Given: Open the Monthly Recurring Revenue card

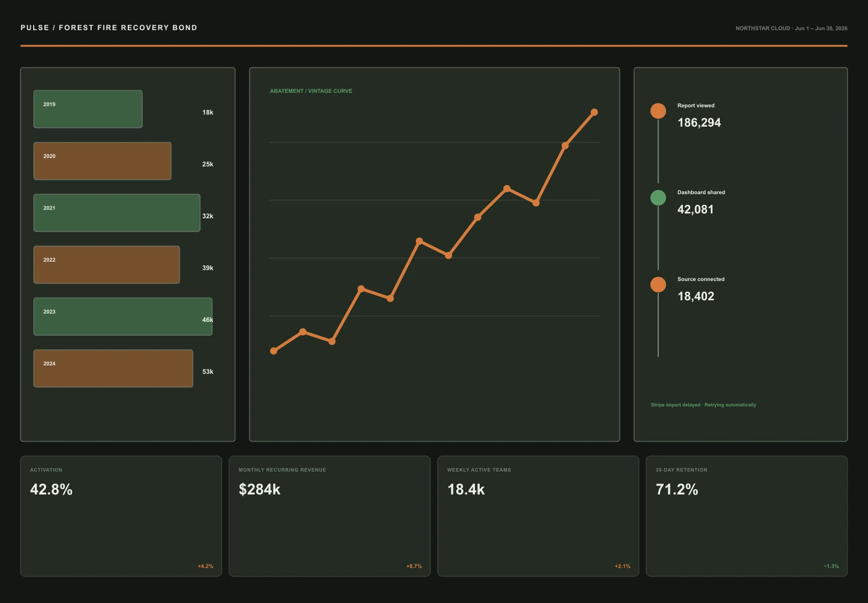Looking at the screenshot, I should [330, 516].
